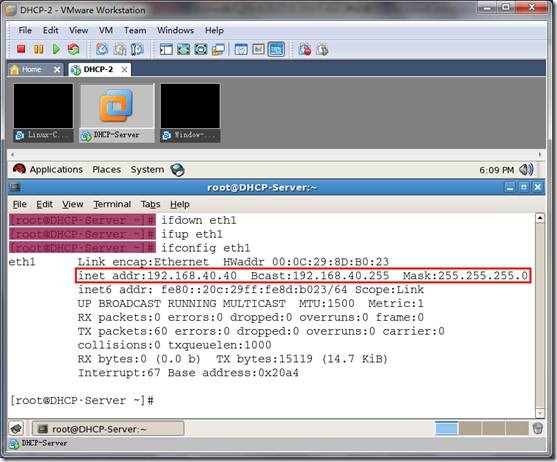Switch to the Home tab

click(31, 70)
